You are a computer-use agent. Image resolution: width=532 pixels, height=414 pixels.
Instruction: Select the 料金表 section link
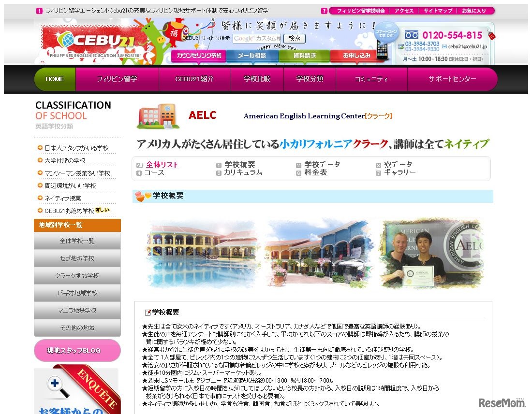(x=315, y=172)
